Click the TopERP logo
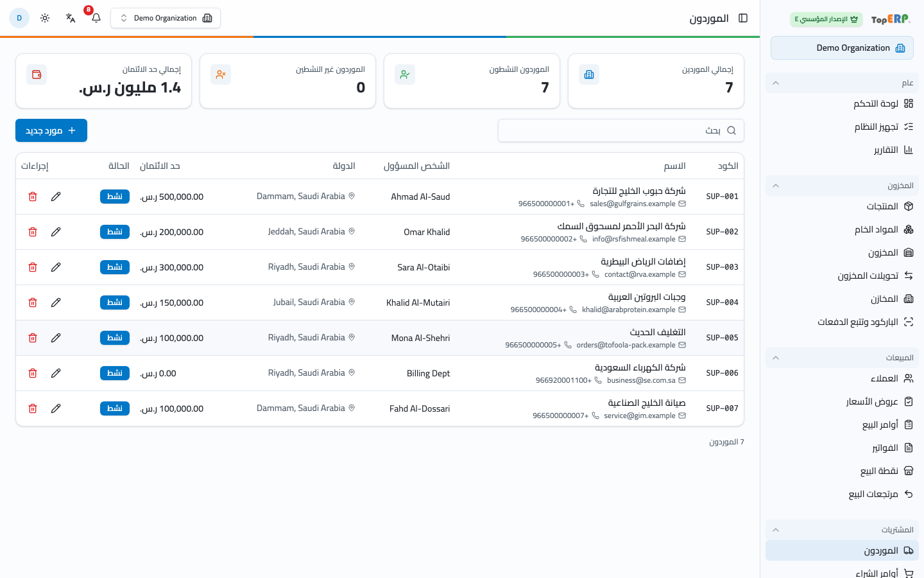The width and height of the screenshot is (924, 578). (x=891, y=19)
